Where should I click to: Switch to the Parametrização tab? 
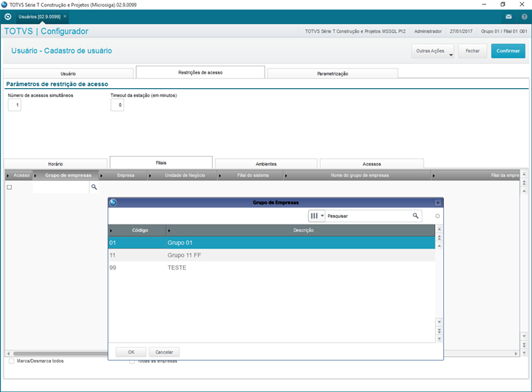pos(332,74)
